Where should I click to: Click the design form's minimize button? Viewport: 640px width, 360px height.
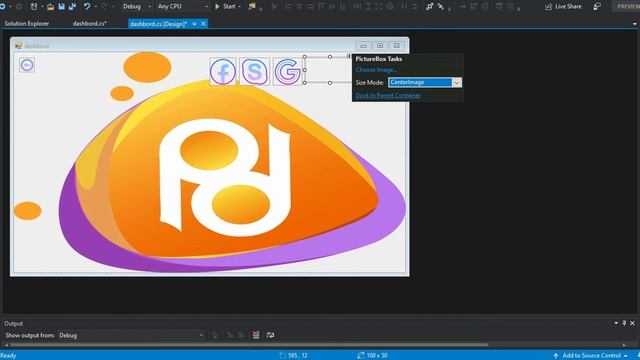coord(363,45)
